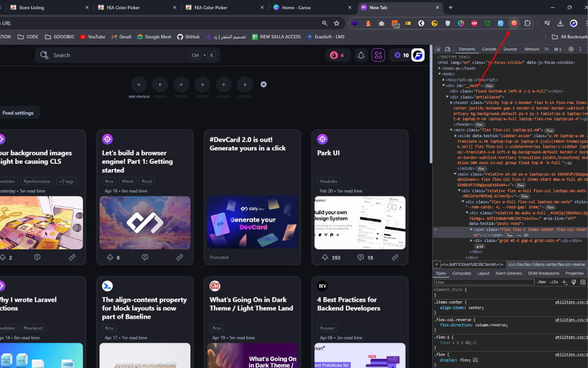
Task: Toggle .cls element classes in Styles panel
Action: (553, 282)
